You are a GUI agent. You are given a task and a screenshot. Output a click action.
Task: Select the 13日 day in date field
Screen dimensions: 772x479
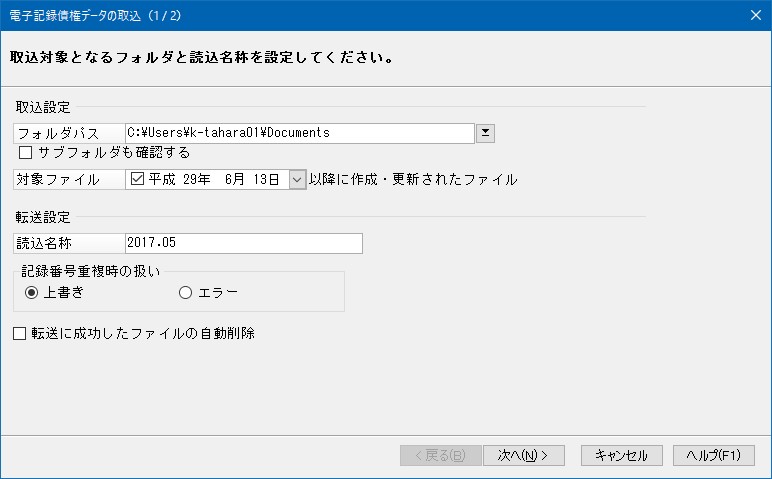coord(267,180)
